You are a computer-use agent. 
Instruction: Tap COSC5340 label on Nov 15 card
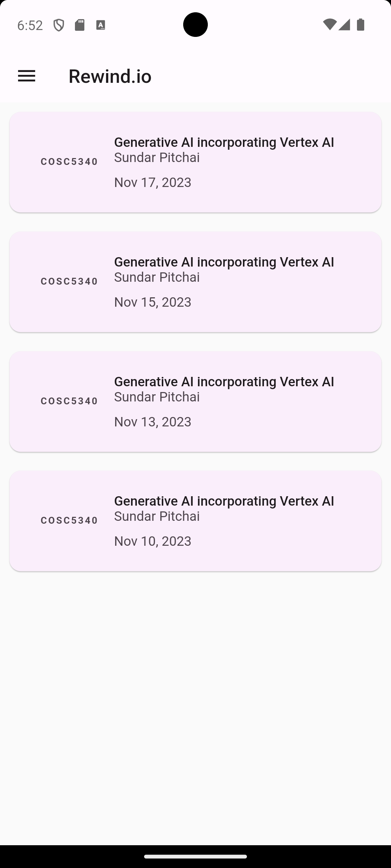69,281
